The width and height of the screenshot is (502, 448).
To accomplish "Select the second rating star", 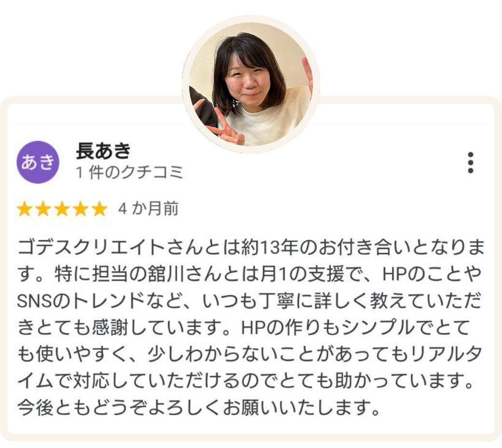I will 43,209.
